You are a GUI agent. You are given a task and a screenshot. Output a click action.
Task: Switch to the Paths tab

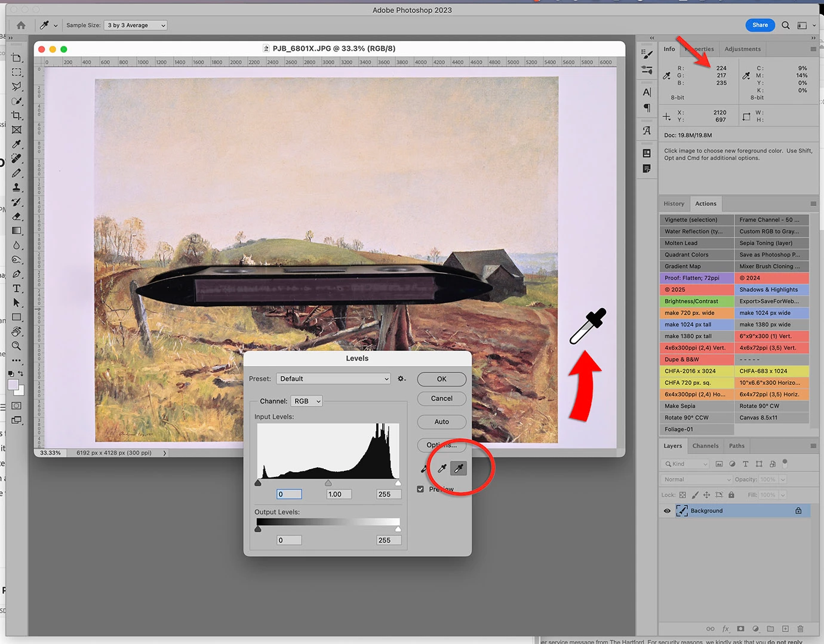737,446
